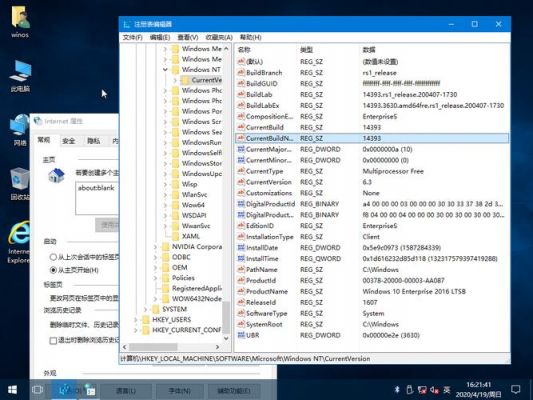
Task: Switch to the Security tab in Internet Properties
Action: [x=69, y=141]
